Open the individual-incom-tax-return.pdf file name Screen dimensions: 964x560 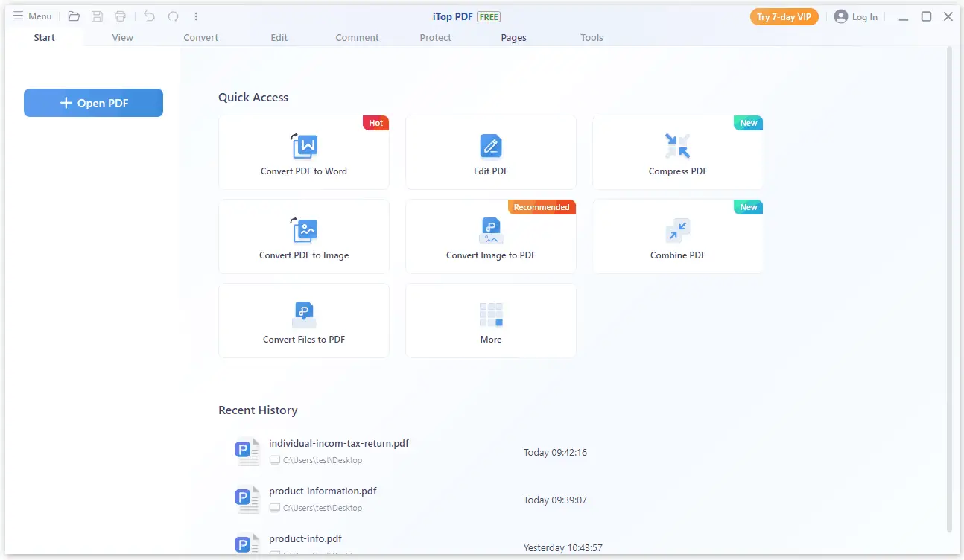coord(339,443)
